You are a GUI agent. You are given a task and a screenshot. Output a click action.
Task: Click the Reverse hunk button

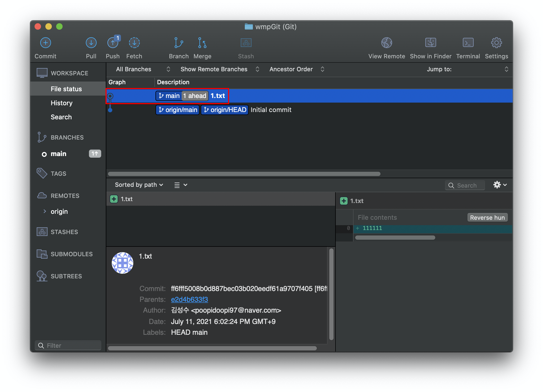click(487, 218)
